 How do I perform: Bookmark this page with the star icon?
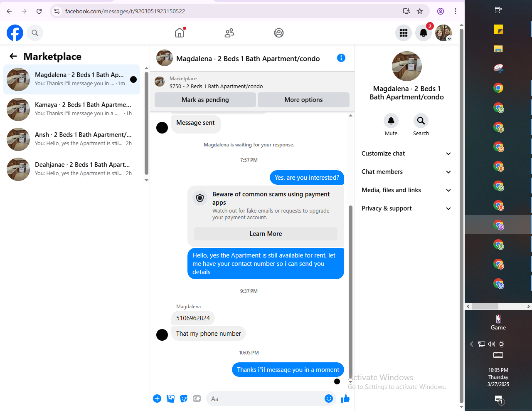click(420, 11)
